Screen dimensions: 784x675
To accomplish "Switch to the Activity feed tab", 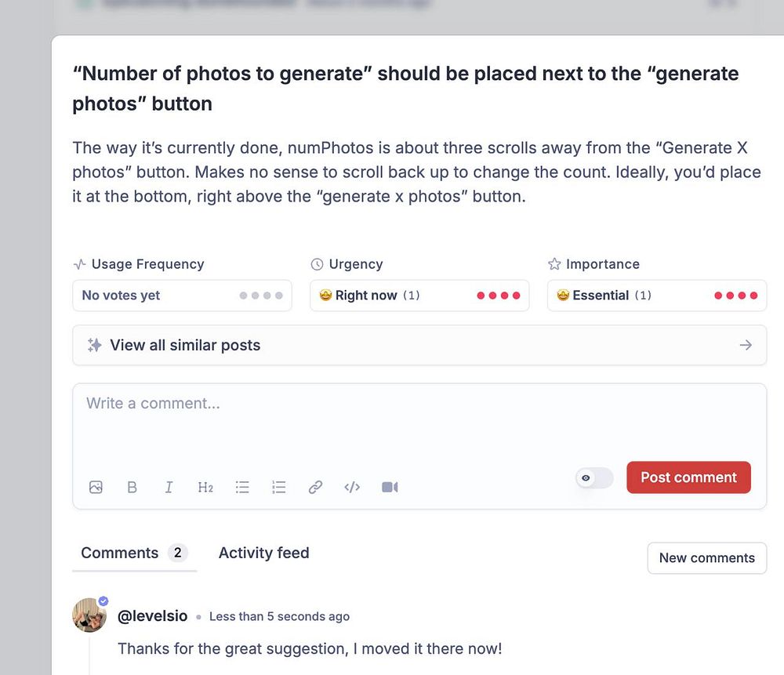I will point(263,553).
